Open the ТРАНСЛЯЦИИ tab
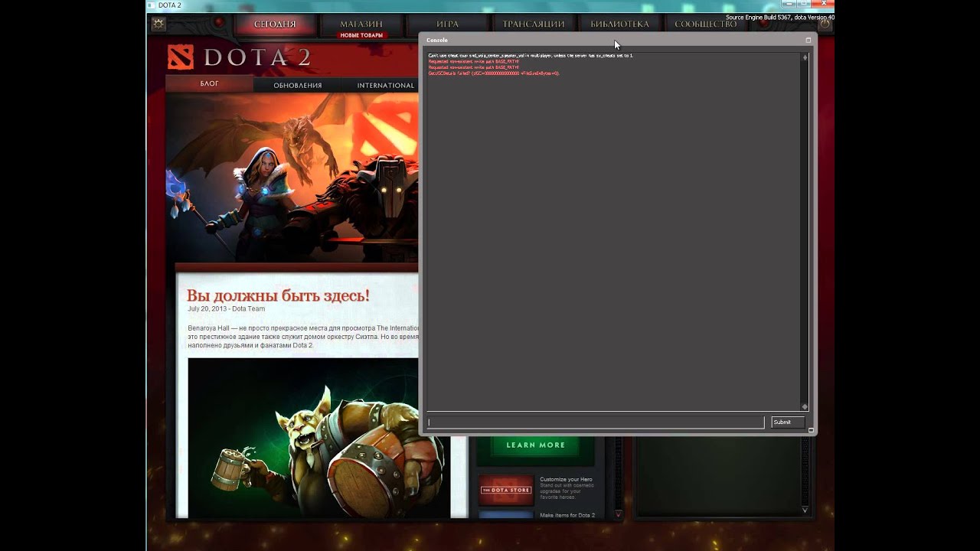The height and width of the screenshot is (551, 980). (534, 24)
